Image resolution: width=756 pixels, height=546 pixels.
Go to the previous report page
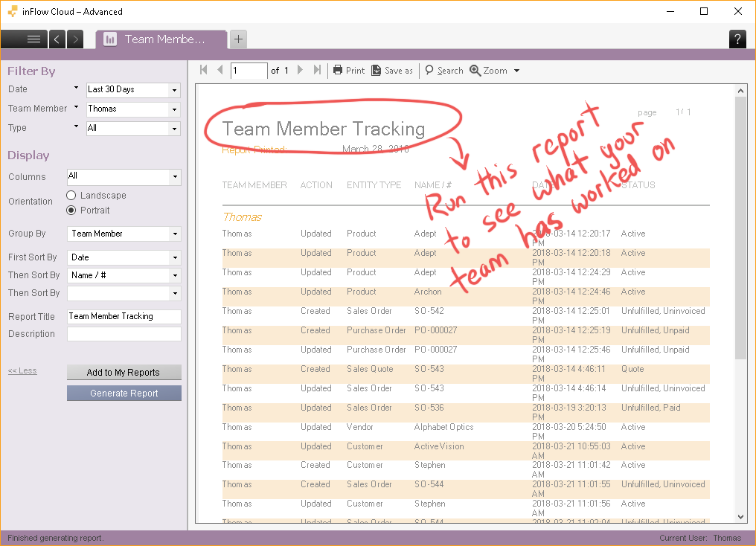[220, 70]
